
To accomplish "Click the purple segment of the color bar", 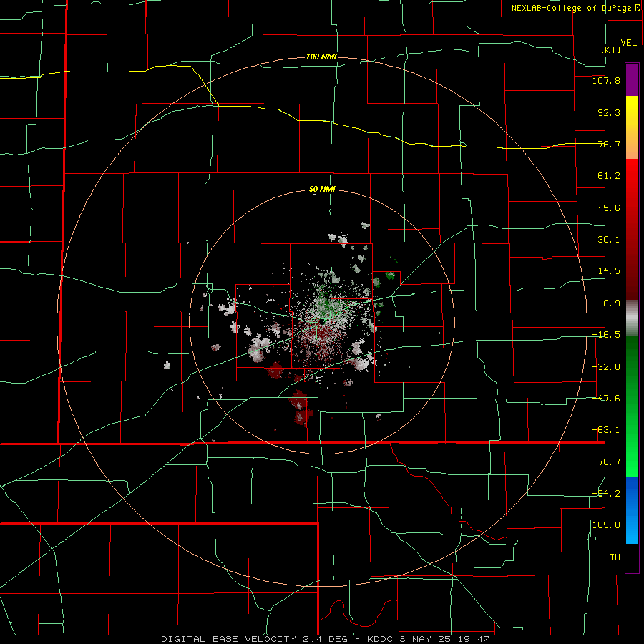I will (632, 79).
